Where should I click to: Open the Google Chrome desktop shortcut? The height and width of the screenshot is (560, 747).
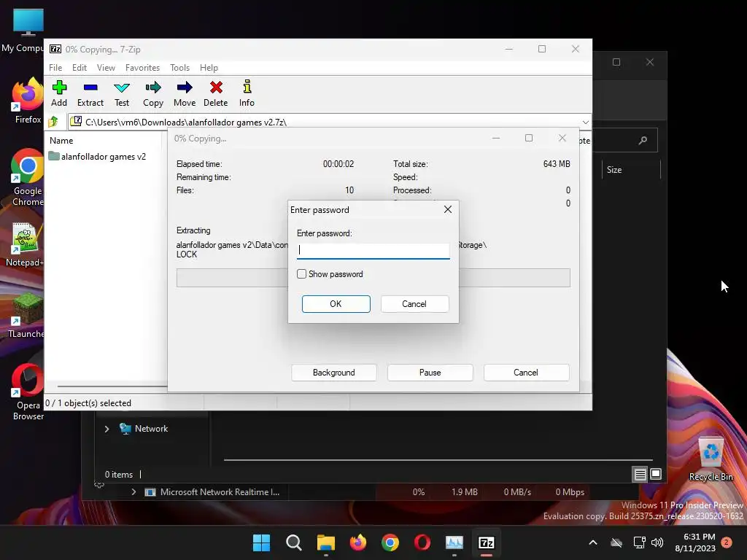pos(27,177)
